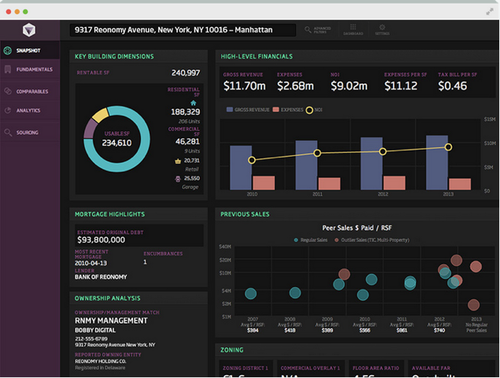This screenshot has width=500, height=378.
Task: Go to Fundamentals in the sidebar
Action: pos(30,69)
